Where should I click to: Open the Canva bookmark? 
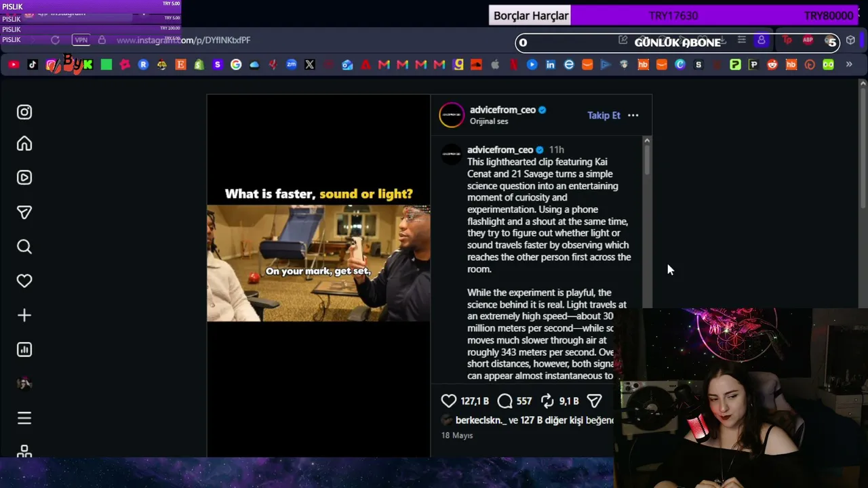pyautogui.click(x=680, y=64)
